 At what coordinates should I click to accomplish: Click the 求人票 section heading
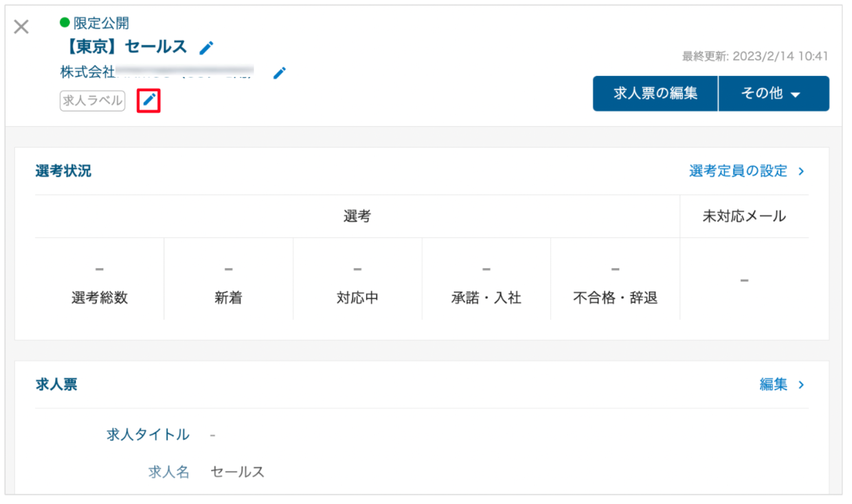[56, 384]
